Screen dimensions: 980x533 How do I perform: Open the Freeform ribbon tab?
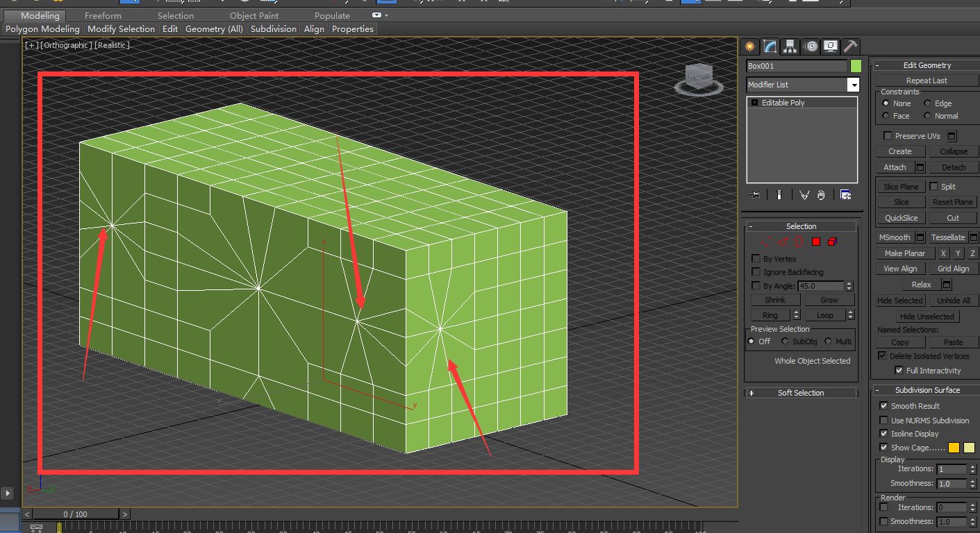[x=103, y=15]
